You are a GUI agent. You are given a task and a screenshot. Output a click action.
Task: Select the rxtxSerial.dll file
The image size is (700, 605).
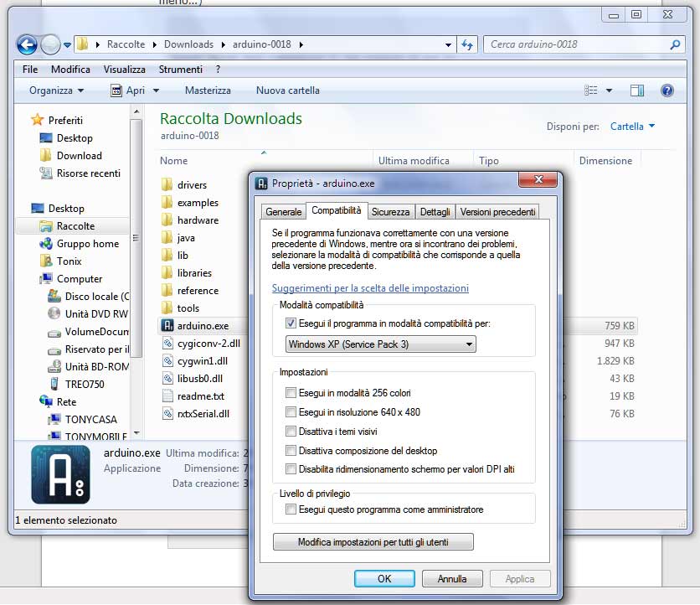coord(195,413)
